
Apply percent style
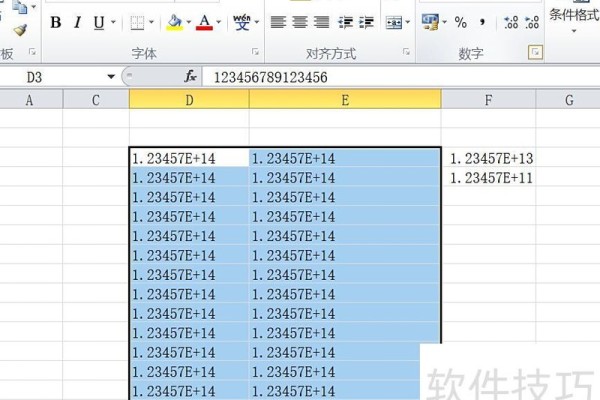[461, 22]
